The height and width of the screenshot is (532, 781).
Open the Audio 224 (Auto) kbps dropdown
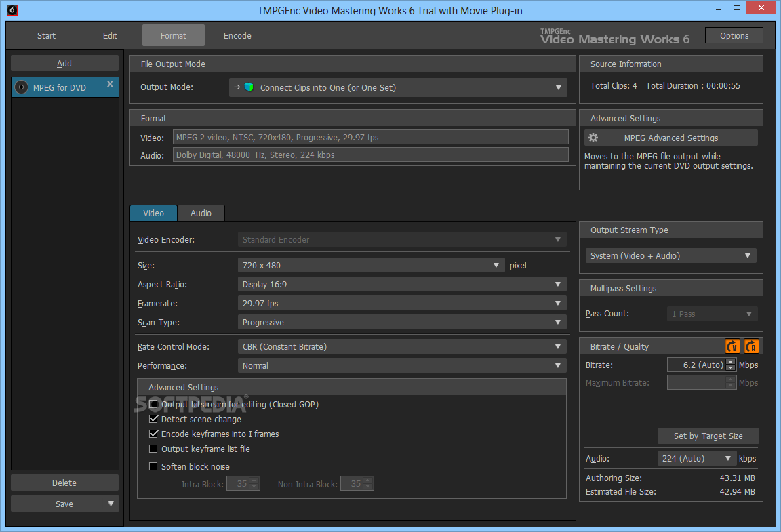[x=696, y=458]
